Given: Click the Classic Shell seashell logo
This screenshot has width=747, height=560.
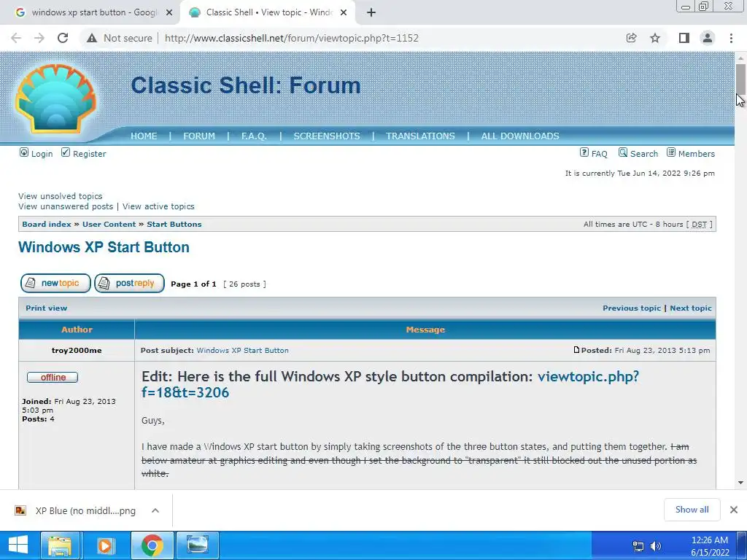Looking at the screenshot, I should coord(55,98).
